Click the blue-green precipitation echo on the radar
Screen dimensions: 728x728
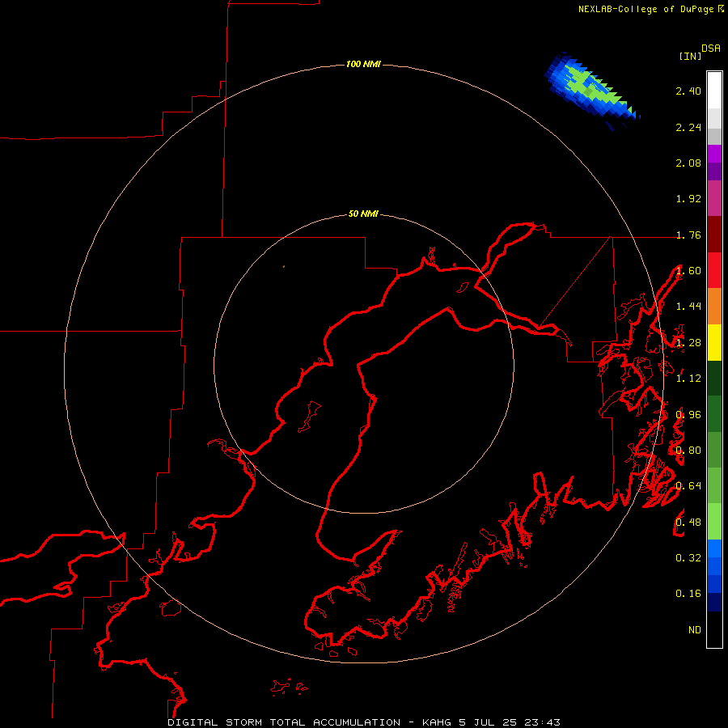592,91
